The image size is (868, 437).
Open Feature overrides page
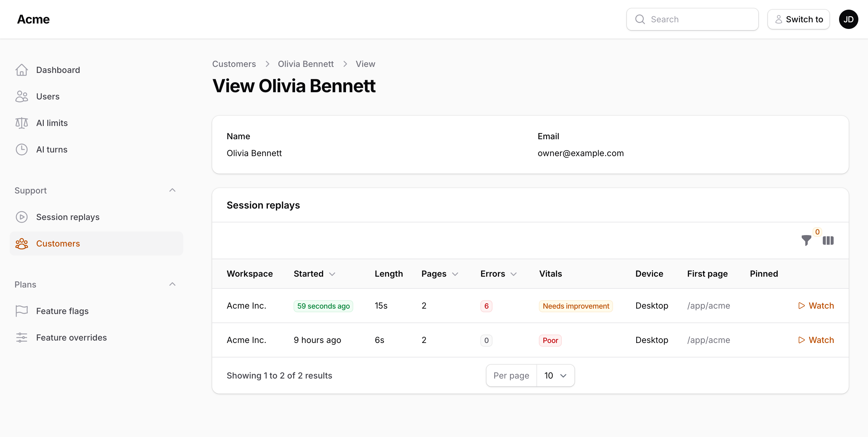click(x=96, y=338)
